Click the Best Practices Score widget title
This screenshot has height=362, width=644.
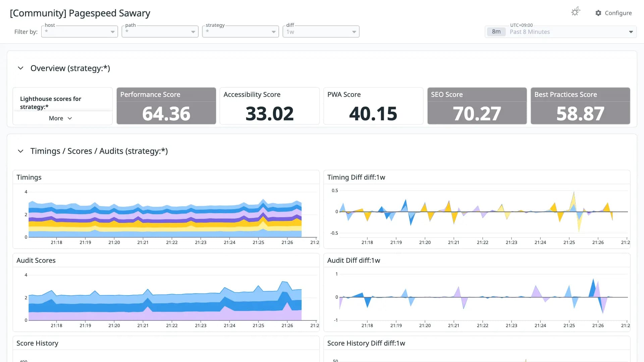click(566, 95)
